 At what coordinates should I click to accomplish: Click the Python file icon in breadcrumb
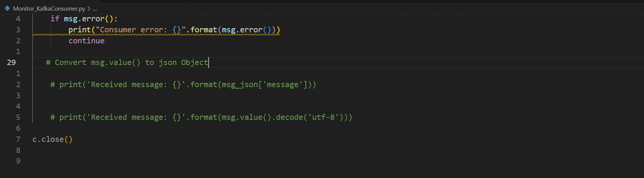(7, 8)
